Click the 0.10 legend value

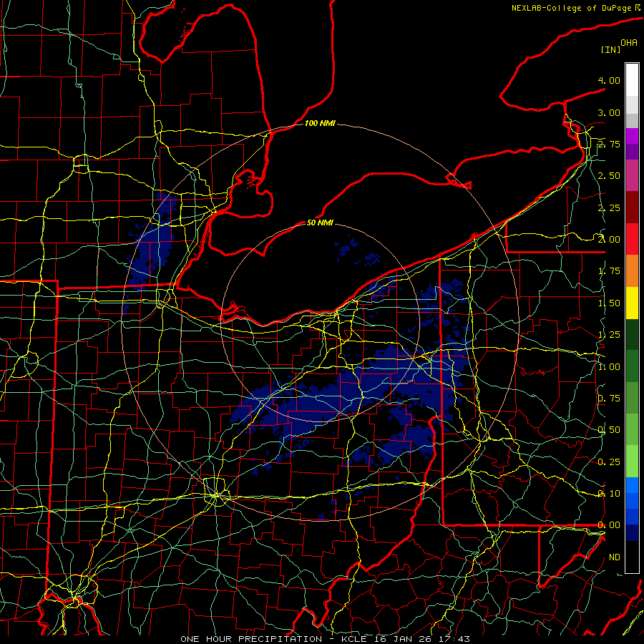tap(609, 494)
